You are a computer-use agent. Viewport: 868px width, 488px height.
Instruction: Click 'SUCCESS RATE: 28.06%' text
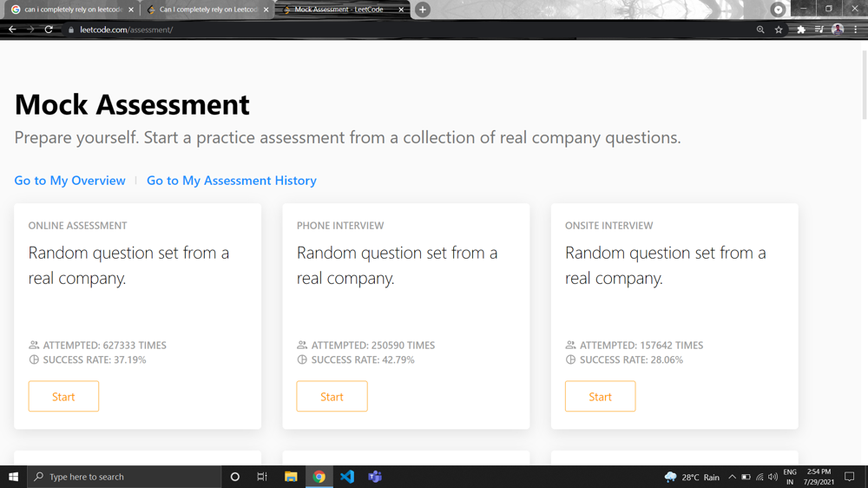click(x=631, y=359)
